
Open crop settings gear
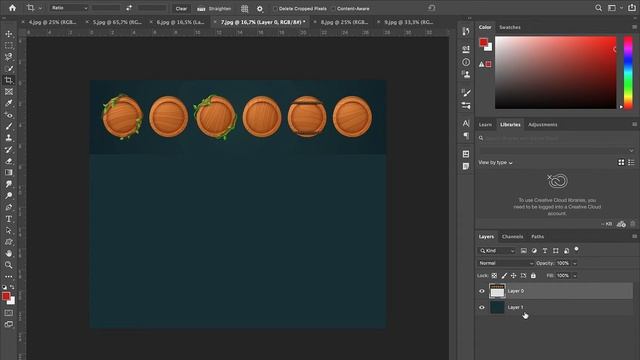(x=260, y=8)
